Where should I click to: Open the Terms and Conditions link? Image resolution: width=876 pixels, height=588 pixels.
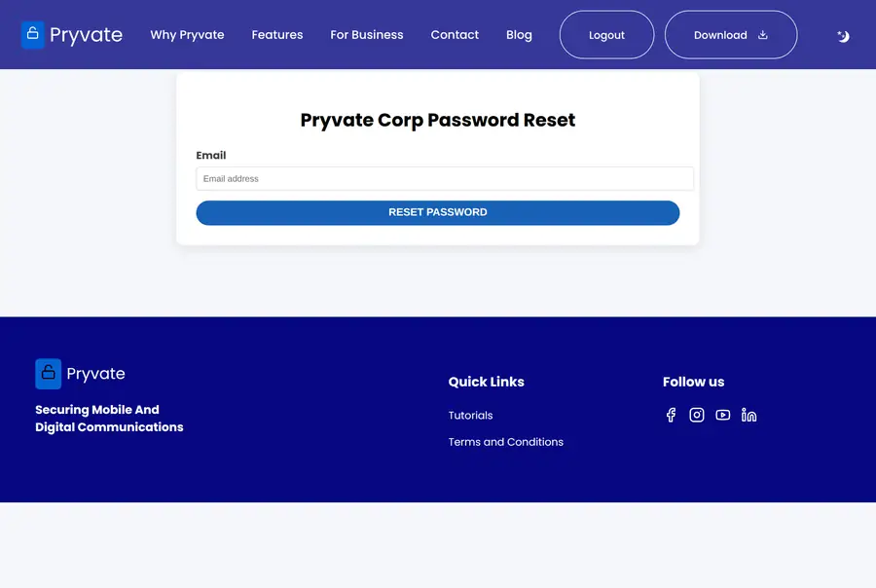[505, 442]
